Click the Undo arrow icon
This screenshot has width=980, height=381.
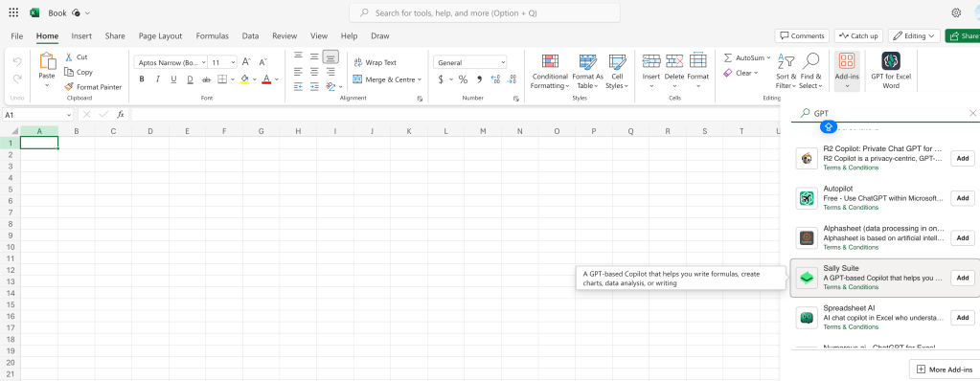17,62
